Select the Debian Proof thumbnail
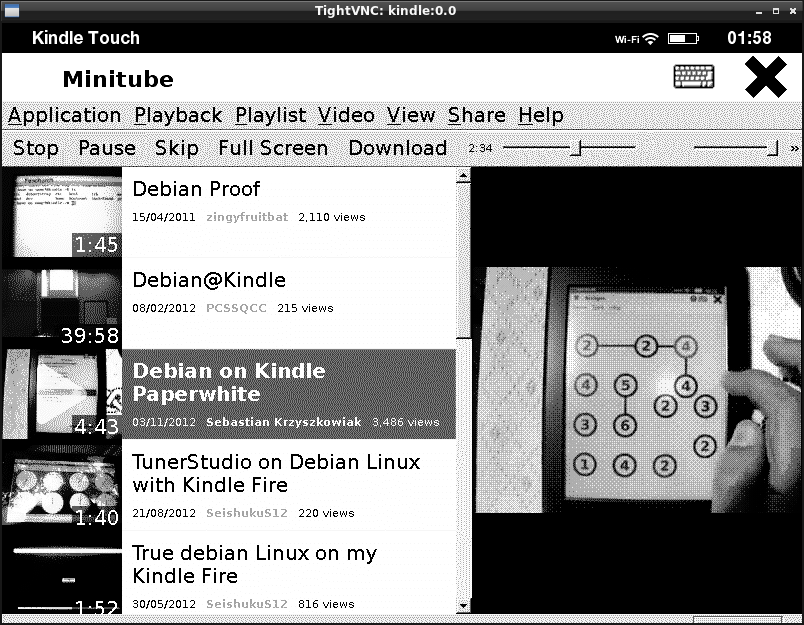 click(x=62, y=213)
